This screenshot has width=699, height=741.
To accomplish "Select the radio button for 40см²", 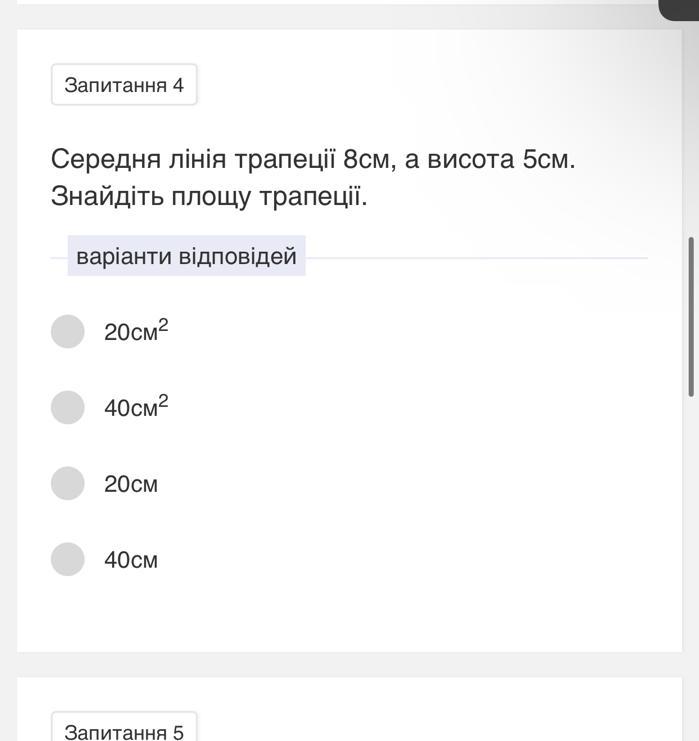I will [x=68, y=407].
